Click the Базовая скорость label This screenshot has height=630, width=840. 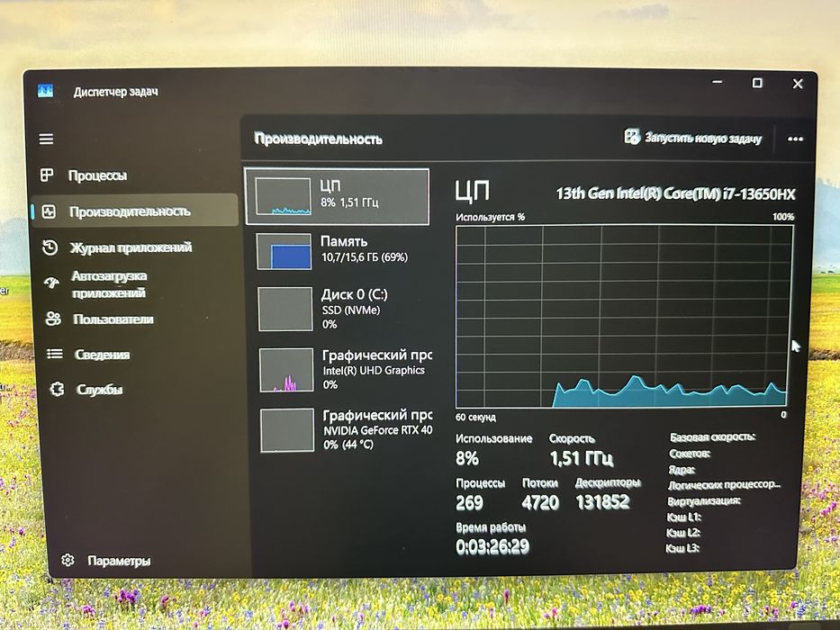[x=712, y=437]
